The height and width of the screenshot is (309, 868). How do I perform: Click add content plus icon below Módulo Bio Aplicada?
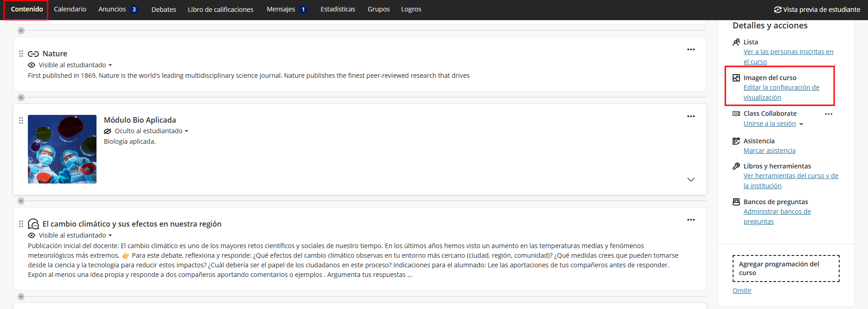pos(21,201)
